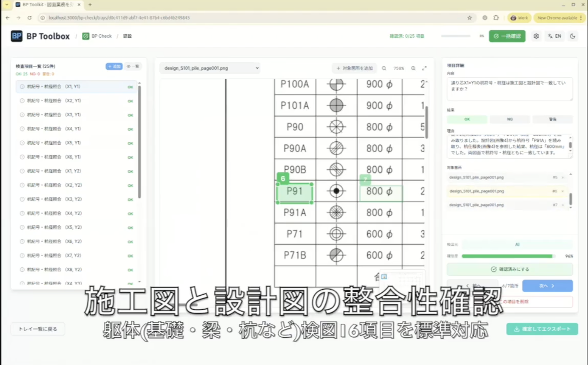The image size is (588, 368).
Task: Open the design_S101_pile_page001.png file dropdown
Action: coord(210,68)
